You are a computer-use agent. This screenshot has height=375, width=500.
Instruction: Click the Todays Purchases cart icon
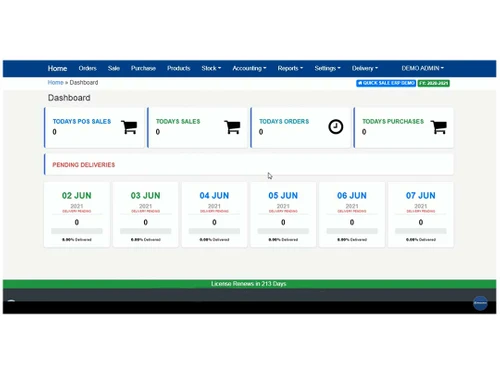439,127
